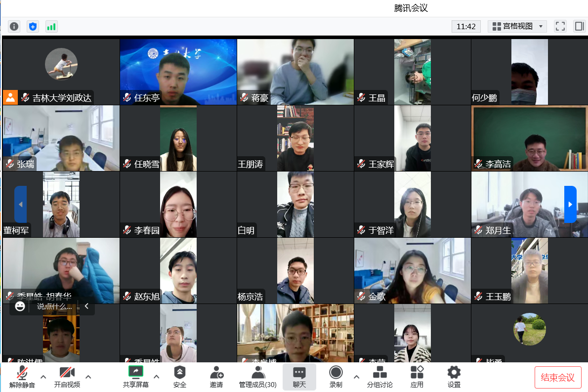Click the blue security shield icon

pos(33,26)
